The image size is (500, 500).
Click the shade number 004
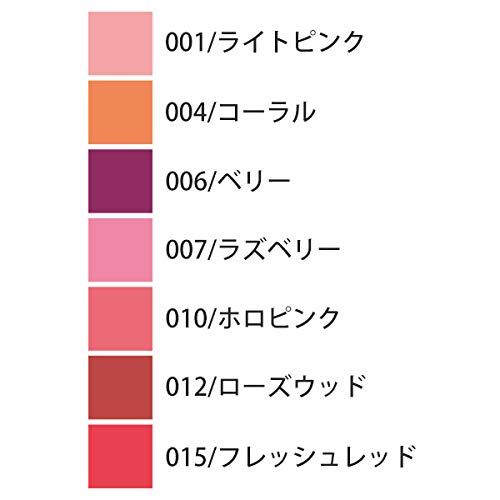187,112
